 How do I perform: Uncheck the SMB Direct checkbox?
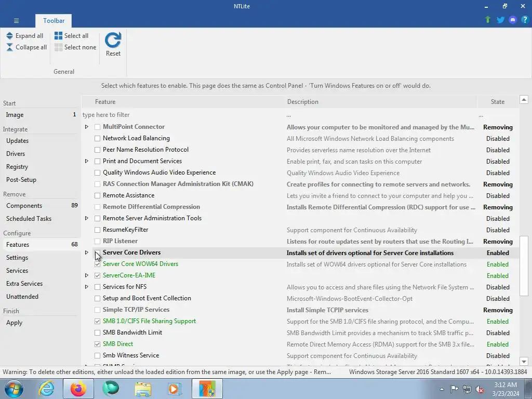[x=97, y=344]
